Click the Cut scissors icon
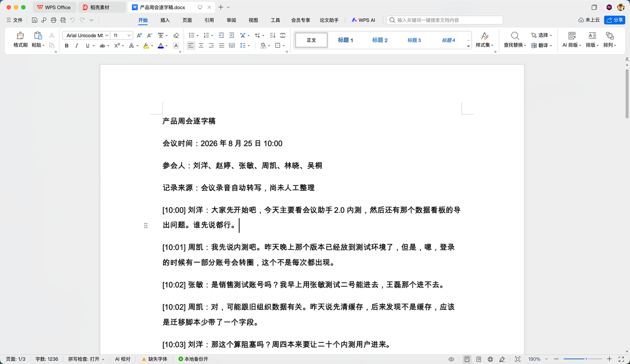630x364 pixels. point(52,35)
